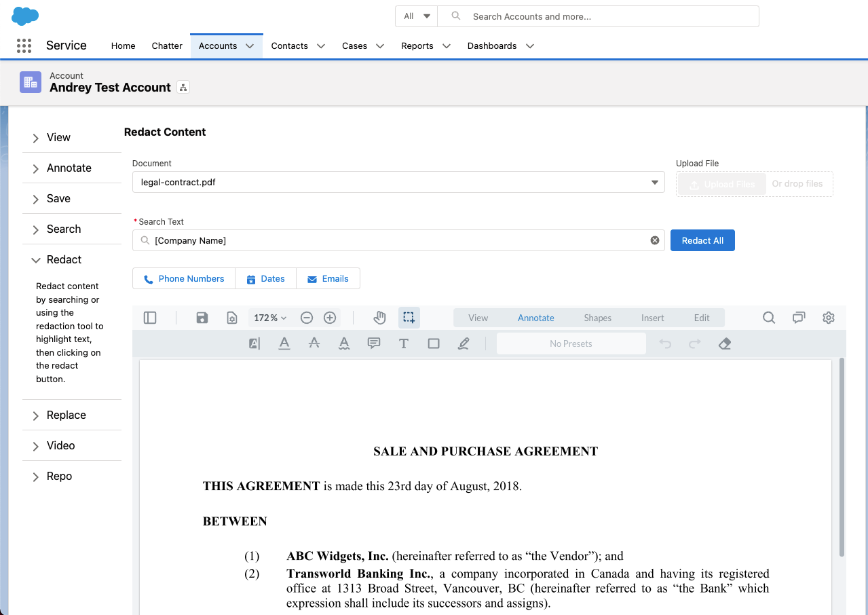Image resolution: width=868 pixels, height=615 pixels.
Task: Select the free text annotation tool
Action: click(404, 343)
